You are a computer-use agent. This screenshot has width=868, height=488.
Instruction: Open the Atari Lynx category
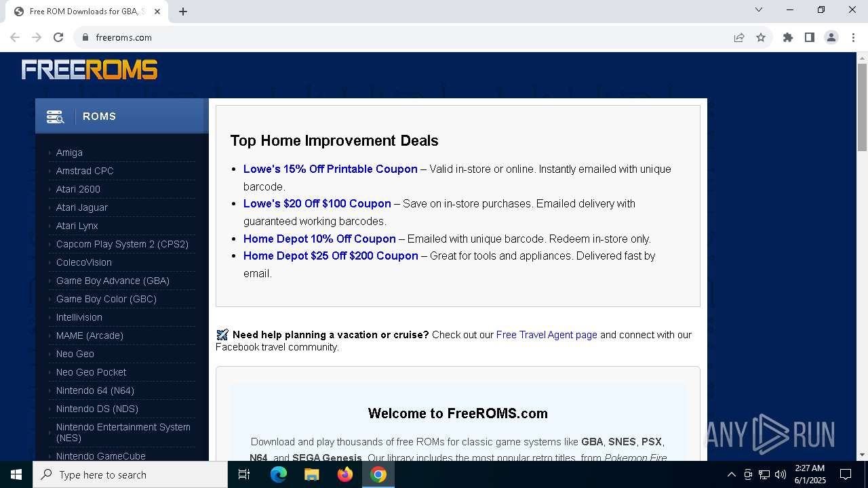[x=77, y=226]
